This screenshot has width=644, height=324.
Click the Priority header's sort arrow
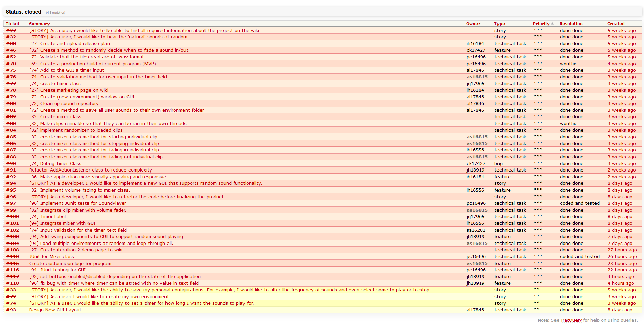(x=552, y=24)
